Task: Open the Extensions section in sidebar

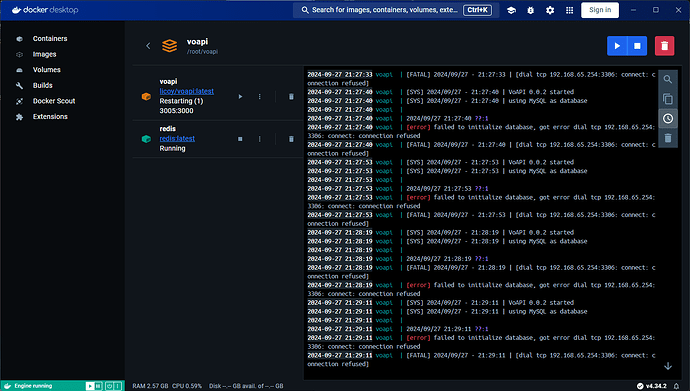Action: (x=50, y=117)
